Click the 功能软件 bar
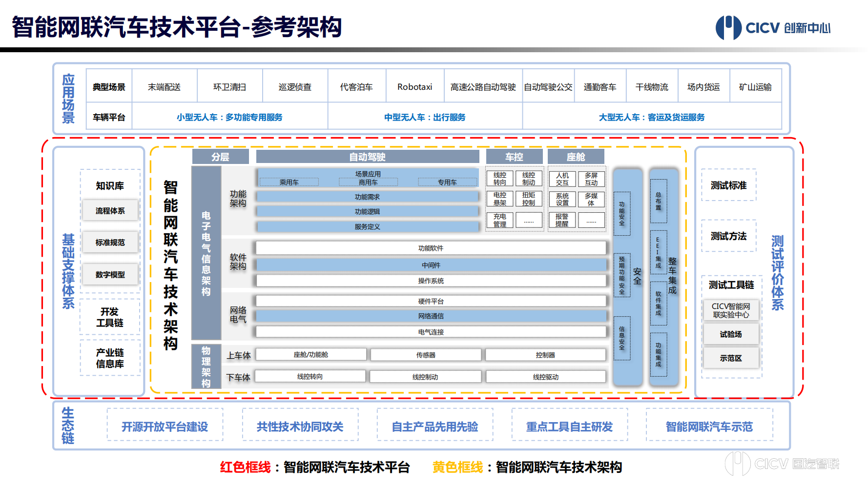The image size is (868, 488). point(431,248)
